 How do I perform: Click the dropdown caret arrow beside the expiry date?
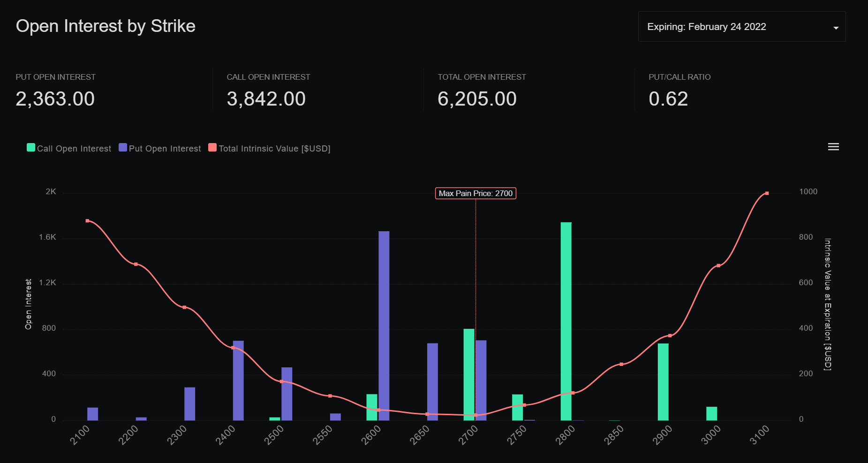tap(836, 28)
